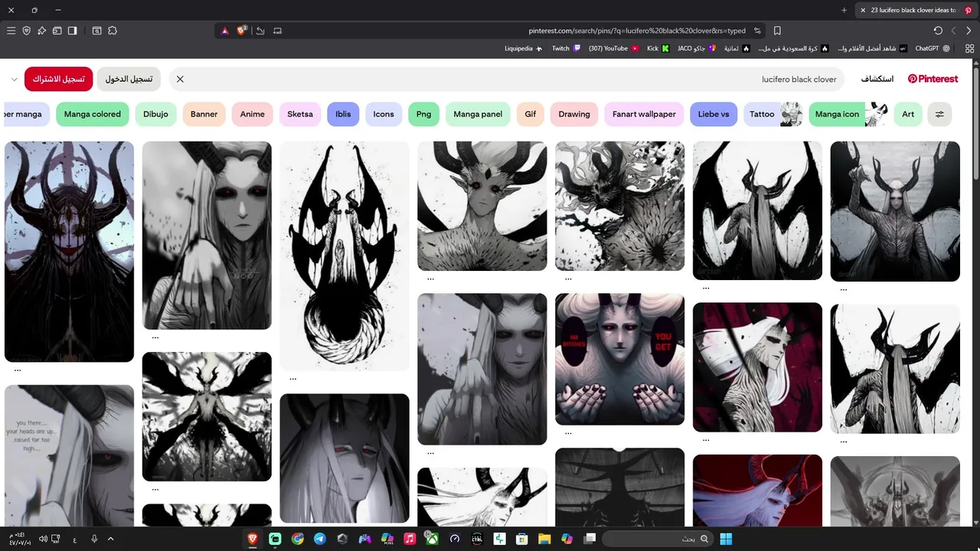Select the Banner filter chip
Viewport: 980px width, 551px height.
204,114
